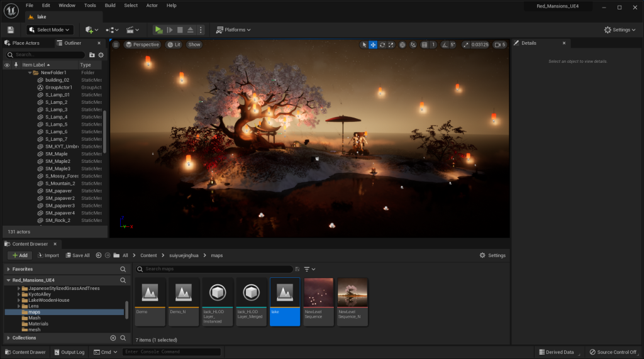Click the Outliner search field
The width and height of the screenshot is (644, 359).
point(45,54)
